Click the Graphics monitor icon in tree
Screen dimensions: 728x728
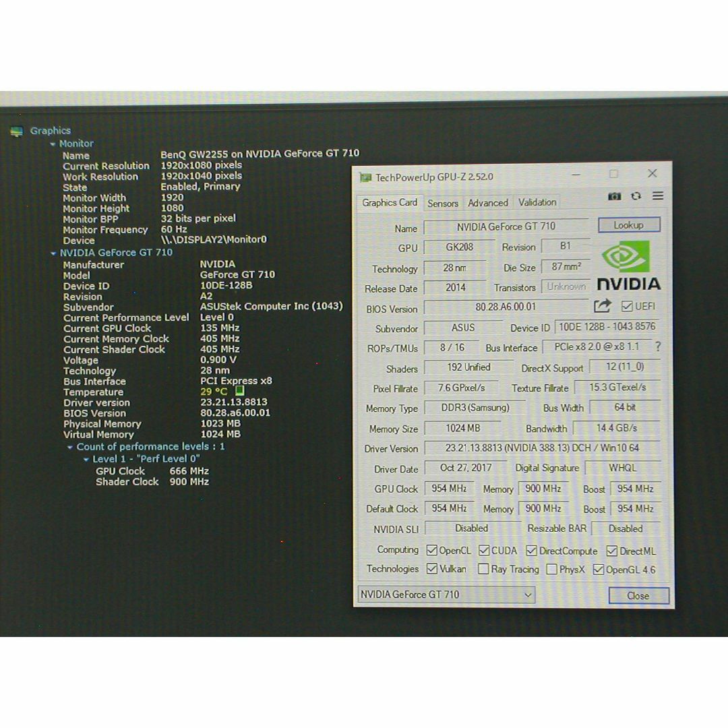coord(17,132)
